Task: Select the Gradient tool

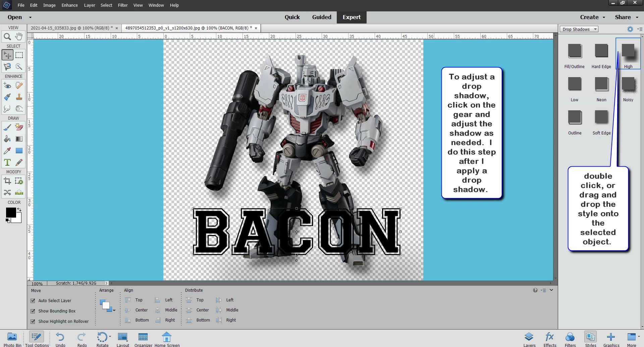Action: [19, 139]
